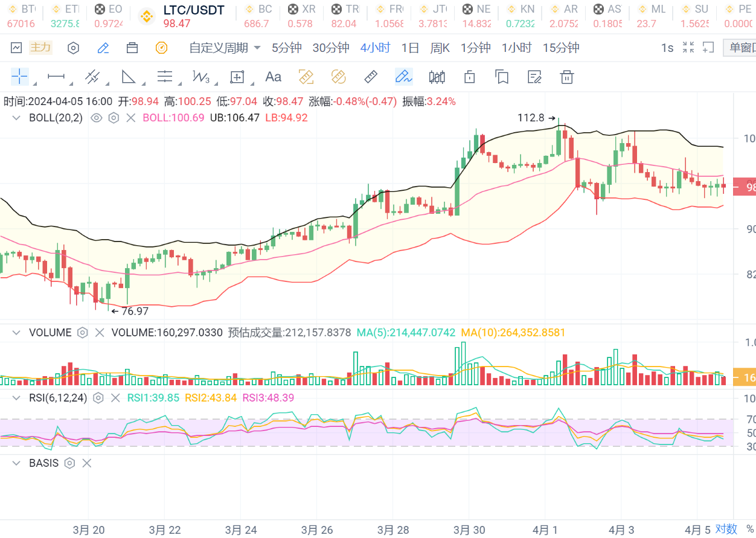
Task: Toggle the 主力 indicator badge
Action: pyautogui.click(x=40, y=48)
